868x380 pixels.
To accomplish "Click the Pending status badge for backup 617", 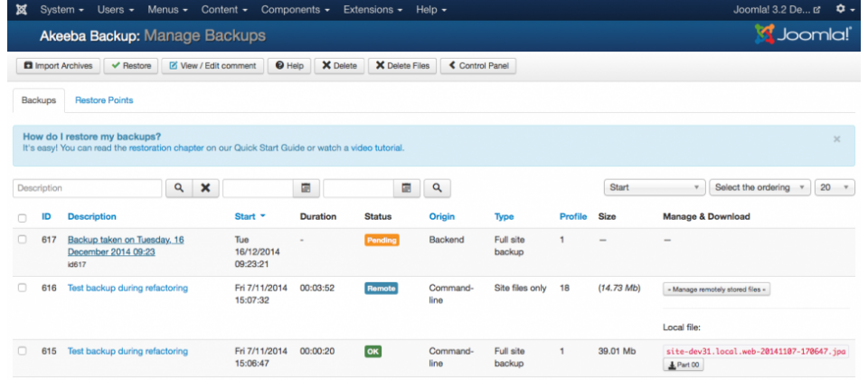I will click(382, 241).
